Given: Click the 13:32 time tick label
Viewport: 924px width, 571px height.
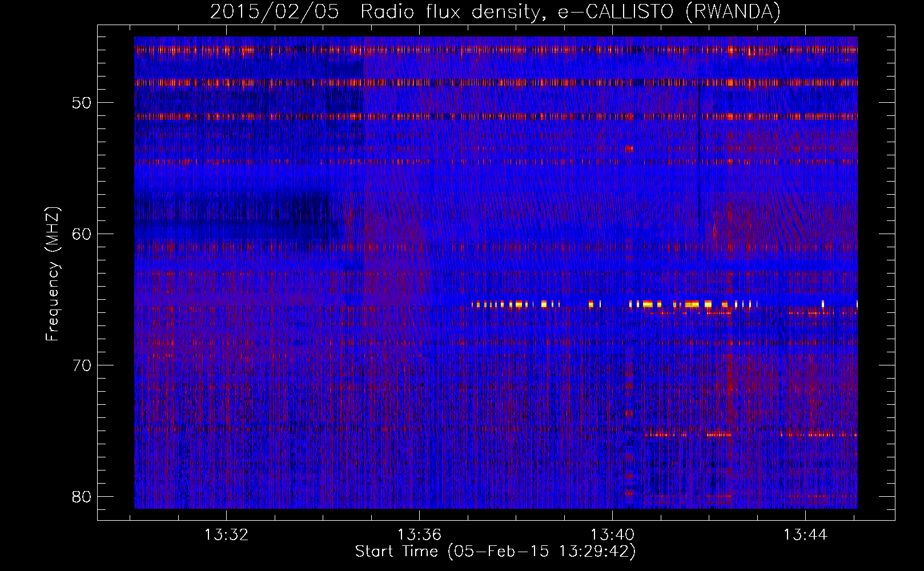Looking at the screenshot, I should tap(227, 535).
